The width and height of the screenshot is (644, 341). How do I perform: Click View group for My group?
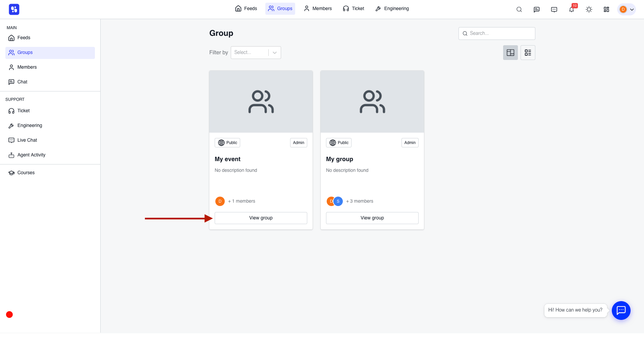[x=372, y=218]
